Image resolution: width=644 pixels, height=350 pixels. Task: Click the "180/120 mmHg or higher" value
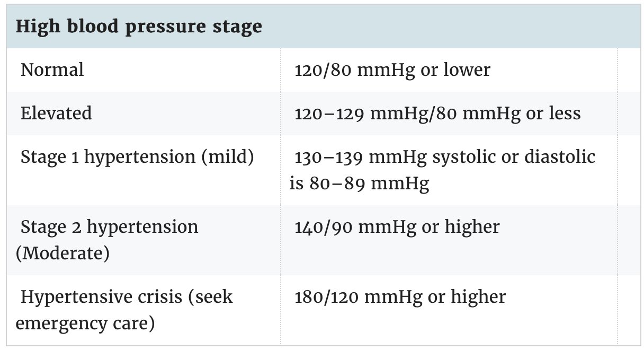click(x=400, y=296)
